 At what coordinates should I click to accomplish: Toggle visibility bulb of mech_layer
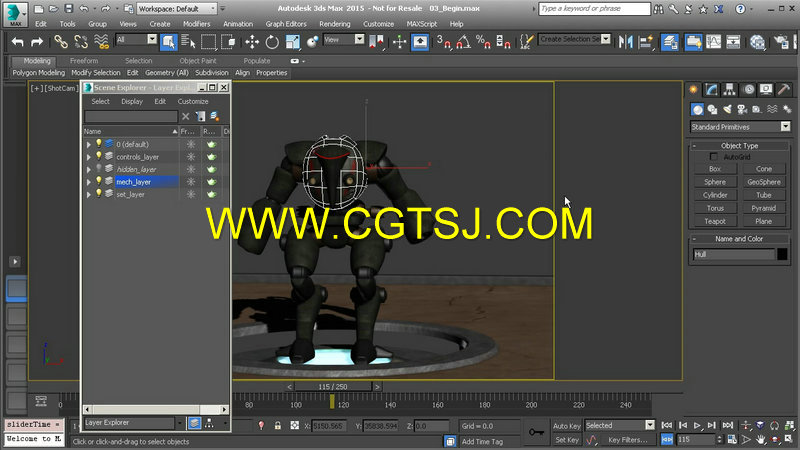pos(99,181)
